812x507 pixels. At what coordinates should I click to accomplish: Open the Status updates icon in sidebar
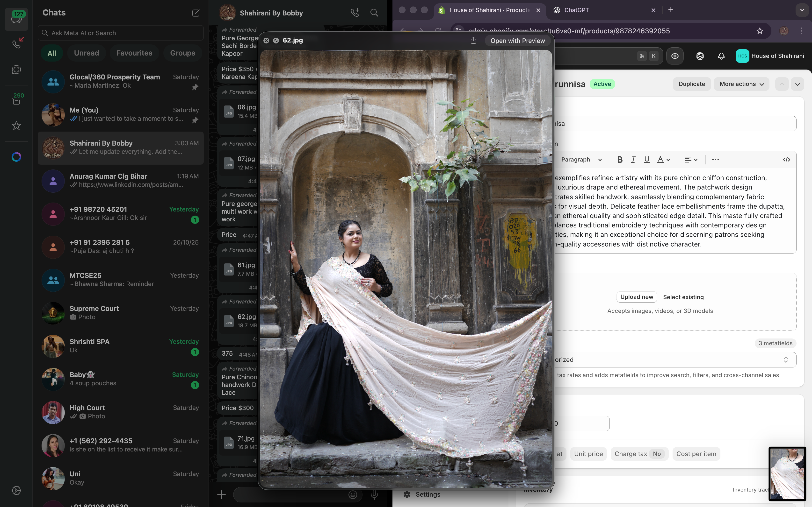pos(16,70)
